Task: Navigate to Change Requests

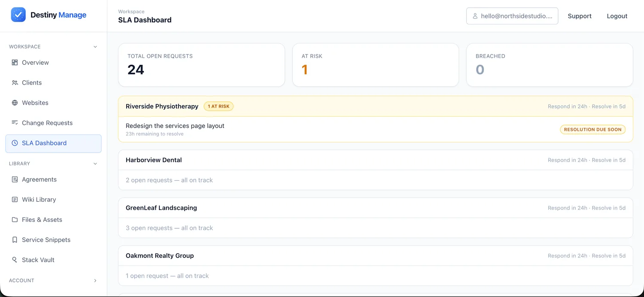Action: pos(54,123)
